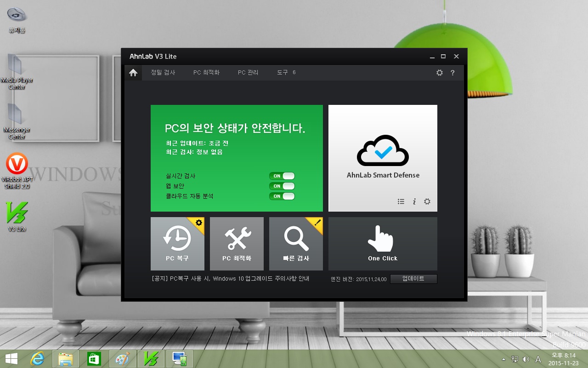
Task: Toggle the 클라우드 자동 분석 switch
Action: point(282,196)
